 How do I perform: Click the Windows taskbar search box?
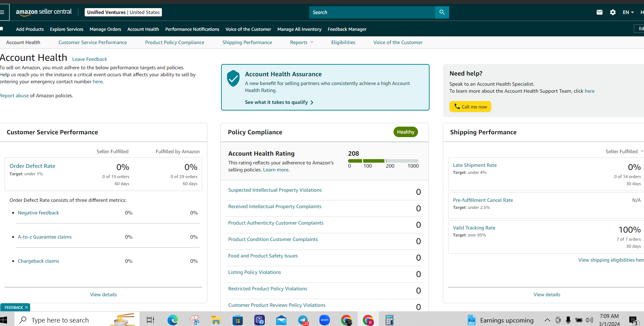[77, 320]
